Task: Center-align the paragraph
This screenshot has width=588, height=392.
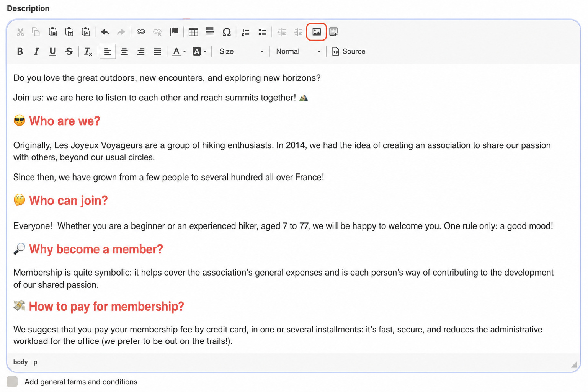Action: (124, 51)
